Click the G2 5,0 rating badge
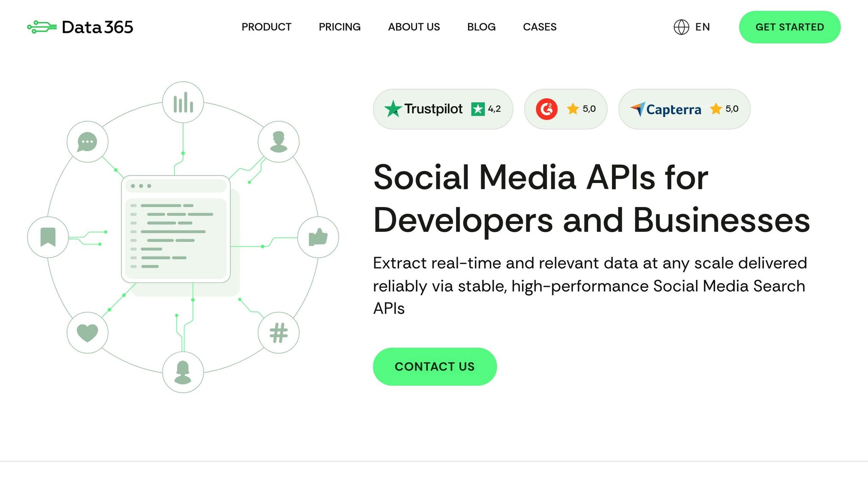This screenshot has width=868, height=488. point(566,108)
